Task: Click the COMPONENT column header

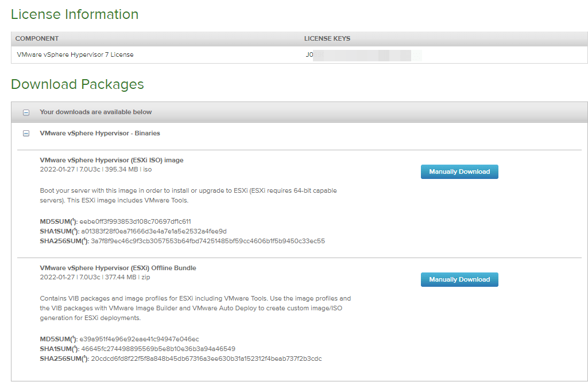Action: click(37, 39)
